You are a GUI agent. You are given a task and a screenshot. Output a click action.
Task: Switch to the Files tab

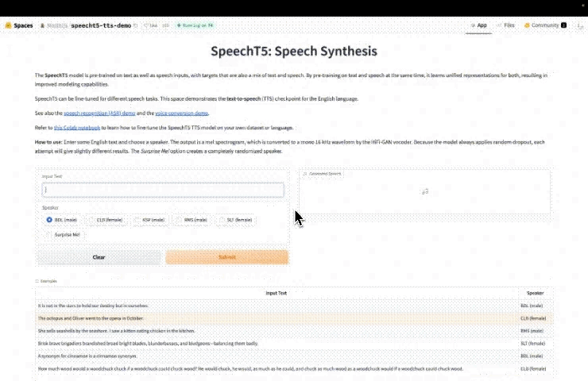click(505, 25)
